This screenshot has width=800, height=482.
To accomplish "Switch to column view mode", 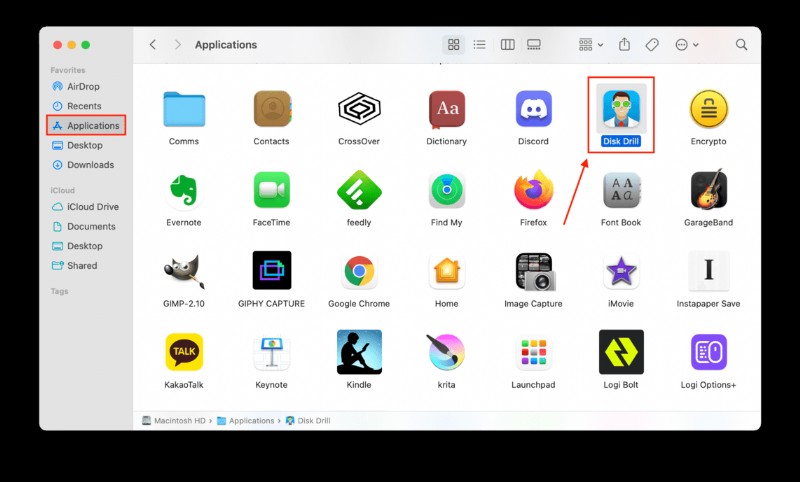I will click(x=507, y=45).
